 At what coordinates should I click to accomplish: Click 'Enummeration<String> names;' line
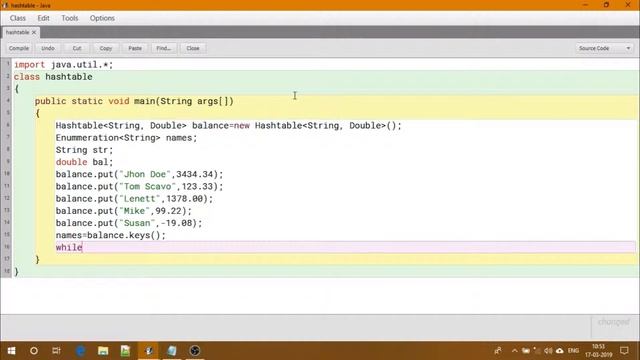126,138
